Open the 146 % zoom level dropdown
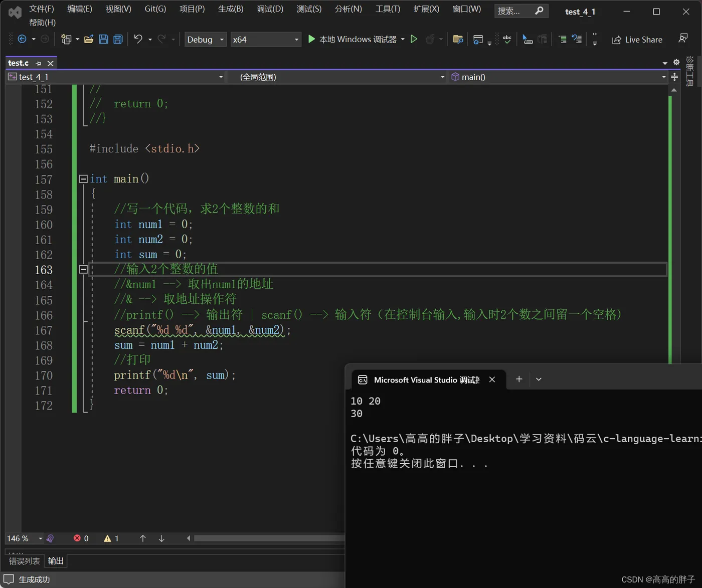Viewport: 702px width, 588px height. (x=25, y=538)
